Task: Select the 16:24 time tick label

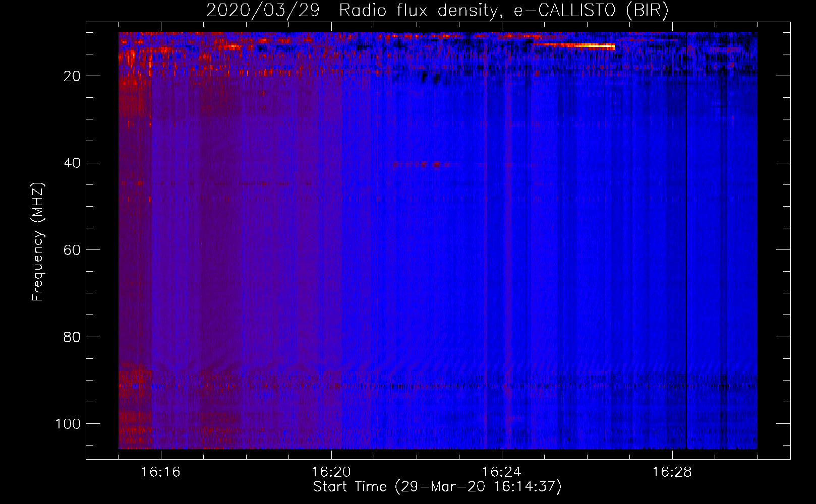Action: point(501,472)
